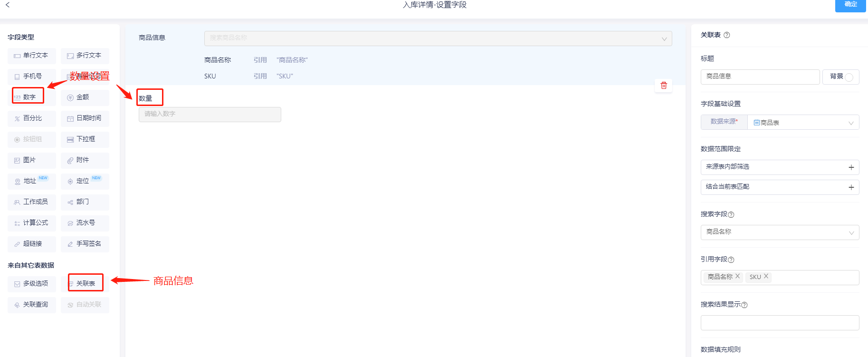This screenshot has height=357, width=868.
Task: Add a 超链接 hyperlink field
Action: [32, 244]
